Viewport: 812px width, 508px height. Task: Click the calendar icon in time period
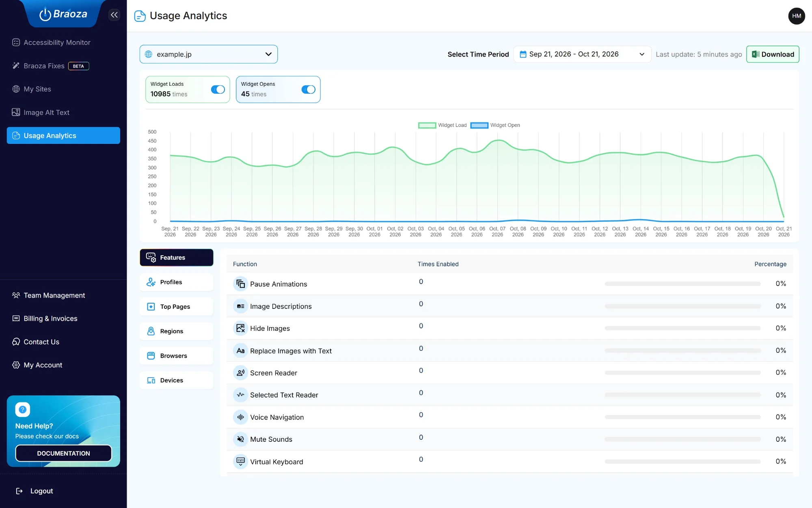tap(523, 54)
